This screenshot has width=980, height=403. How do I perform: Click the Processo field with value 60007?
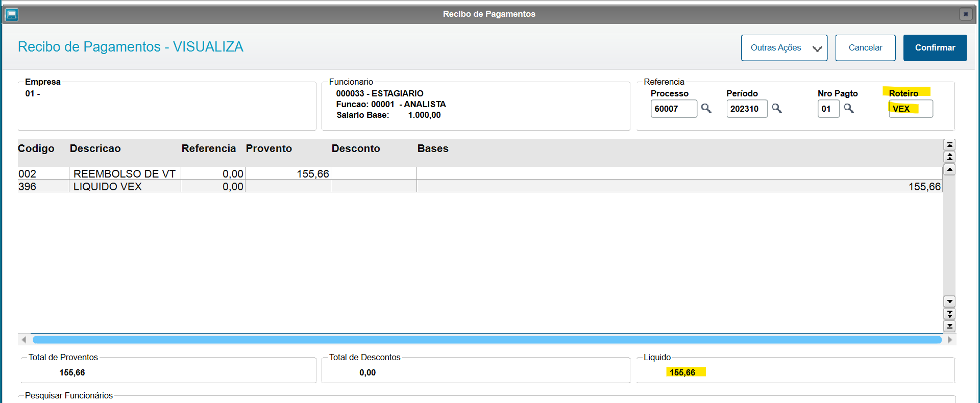tap(674, 109)
